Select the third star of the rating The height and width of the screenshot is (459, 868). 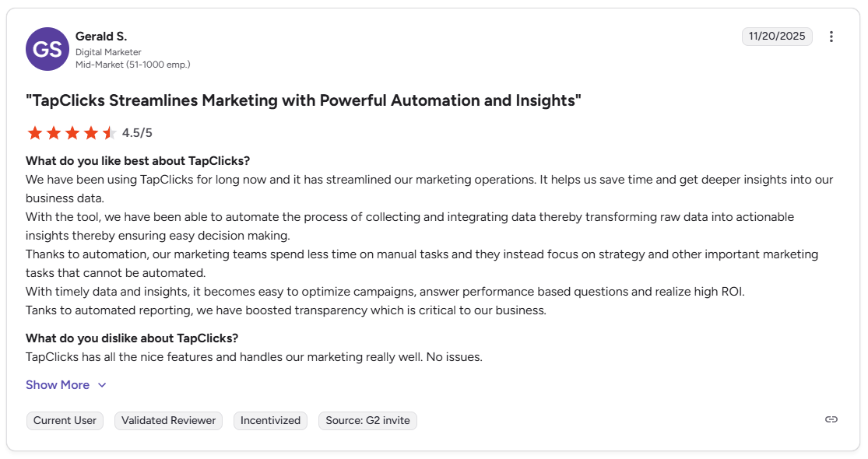pos(72,132)
